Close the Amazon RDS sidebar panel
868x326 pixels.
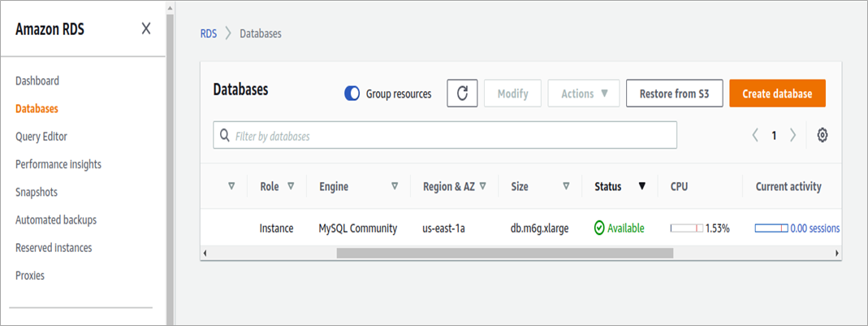coord(146,28)
